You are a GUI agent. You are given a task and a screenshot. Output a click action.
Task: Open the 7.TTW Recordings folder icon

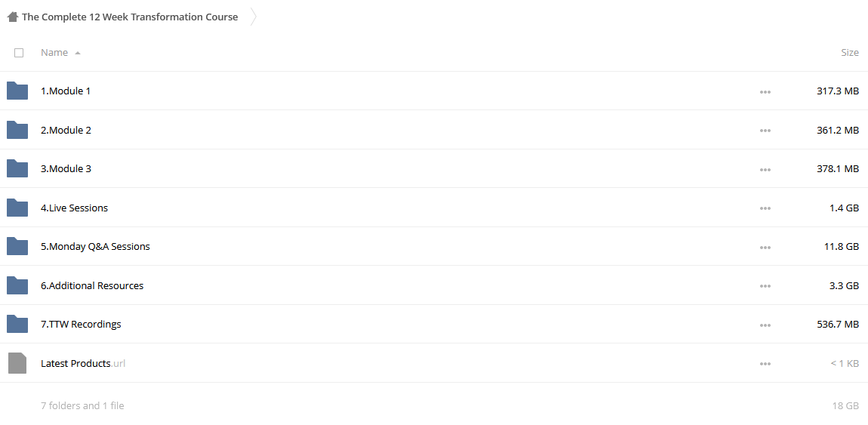coord(17,325)
